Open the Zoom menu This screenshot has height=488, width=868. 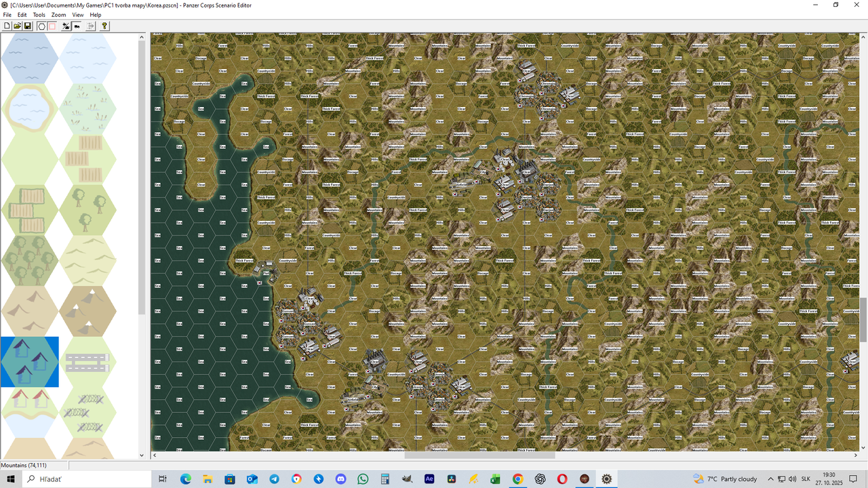coord(59,15)
